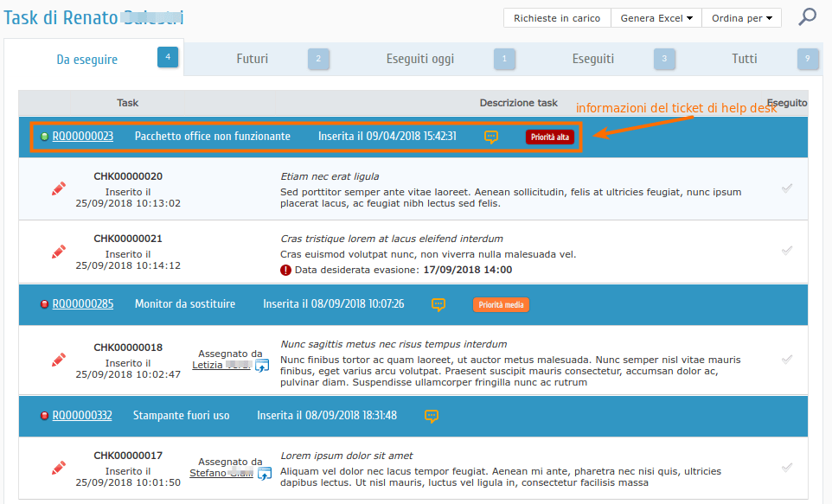Open ticket link RQ00000023
Screen dimensions: 832x504
click(x=83, y=137)
